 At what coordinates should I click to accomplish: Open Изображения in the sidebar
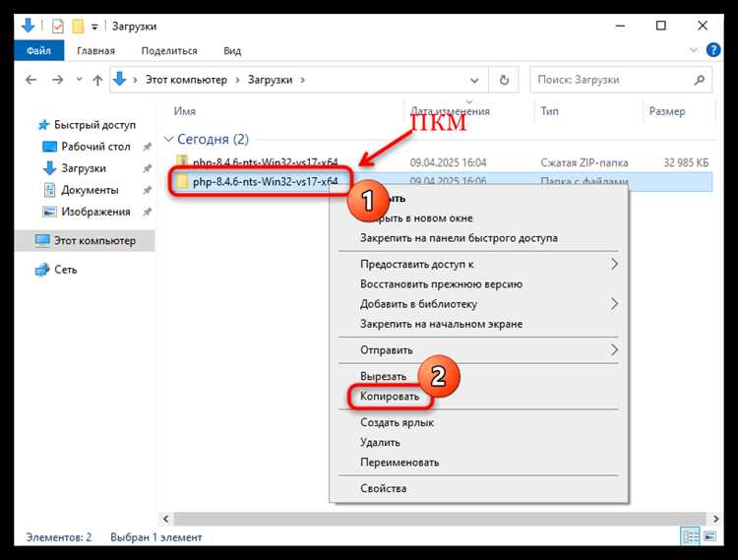[95, 212]
